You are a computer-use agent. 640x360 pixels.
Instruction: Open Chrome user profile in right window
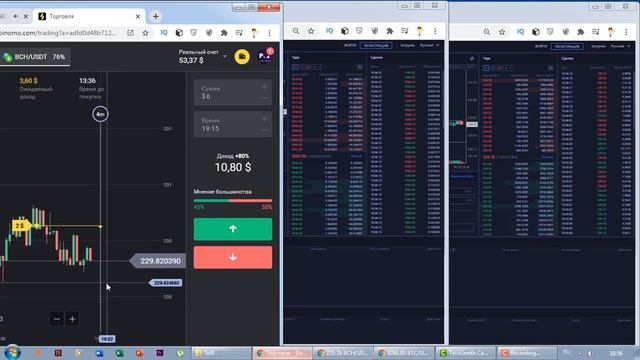coord(611,32)
